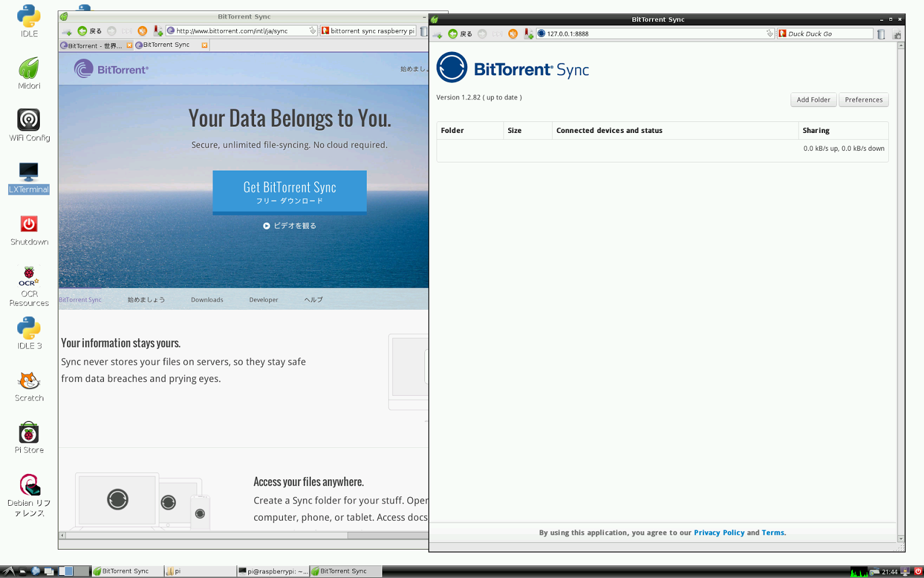Click the 21:44 clock in the taskbar
Screen dimensions: 924x578
889,572
